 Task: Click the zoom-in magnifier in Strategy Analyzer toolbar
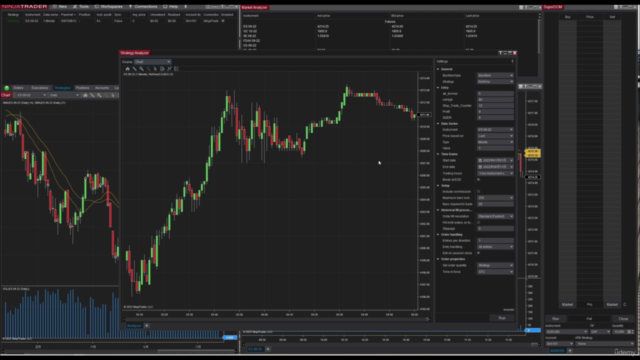point(141,69)
